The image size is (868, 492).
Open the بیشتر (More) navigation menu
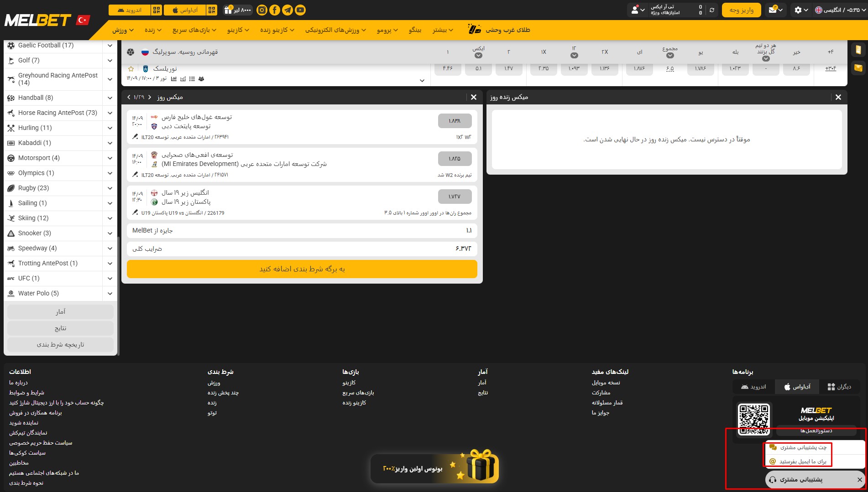pyautogui.click(x=443, y=30)
